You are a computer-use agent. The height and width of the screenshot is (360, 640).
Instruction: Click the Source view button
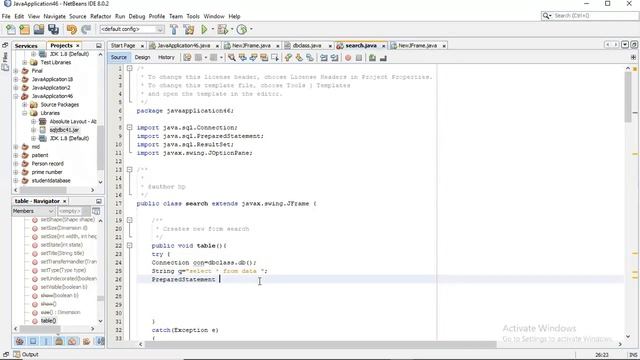tap(118, 58)
